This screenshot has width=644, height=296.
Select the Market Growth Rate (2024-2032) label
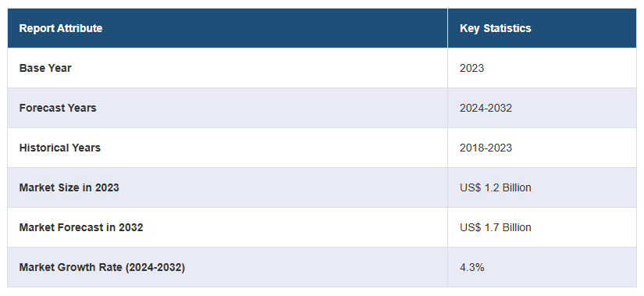click(x=102, y=267)
